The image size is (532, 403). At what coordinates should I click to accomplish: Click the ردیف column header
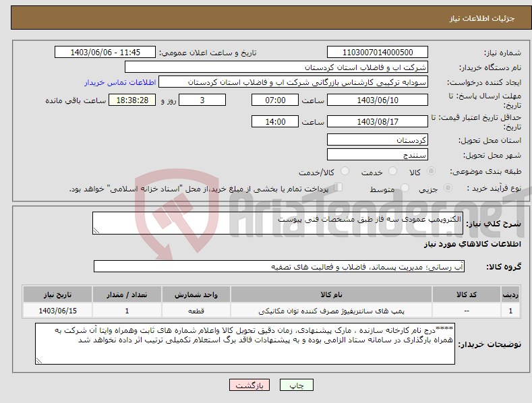coord(510,294)
